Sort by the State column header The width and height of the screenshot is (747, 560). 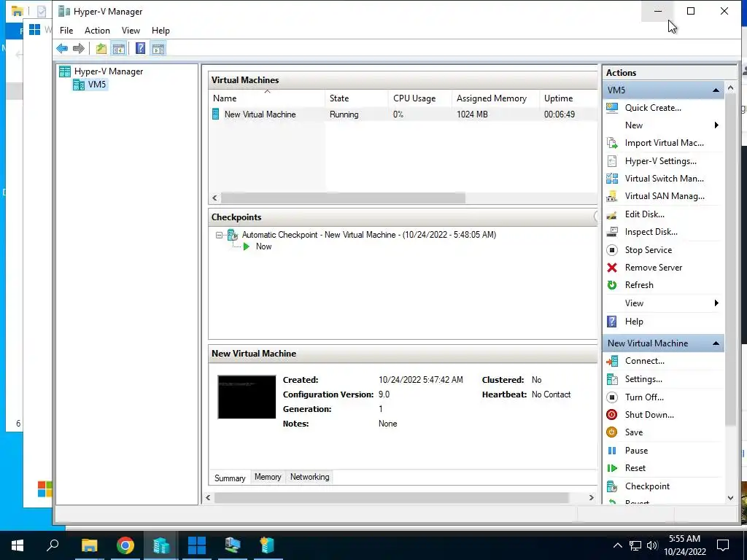[x=356, y=98]
